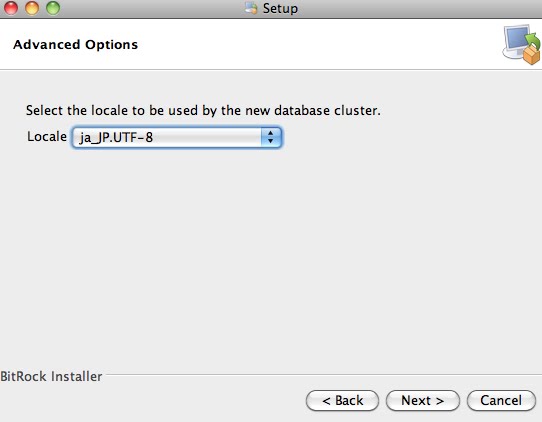Click the Advanced Options heading
542x422 pixels.
tap(75, 45)
